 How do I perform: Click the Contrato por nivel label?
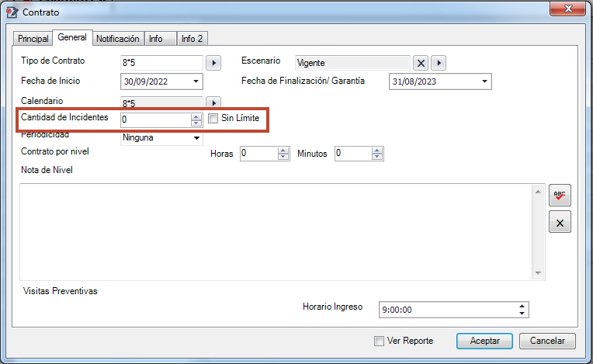coord(55,151)
